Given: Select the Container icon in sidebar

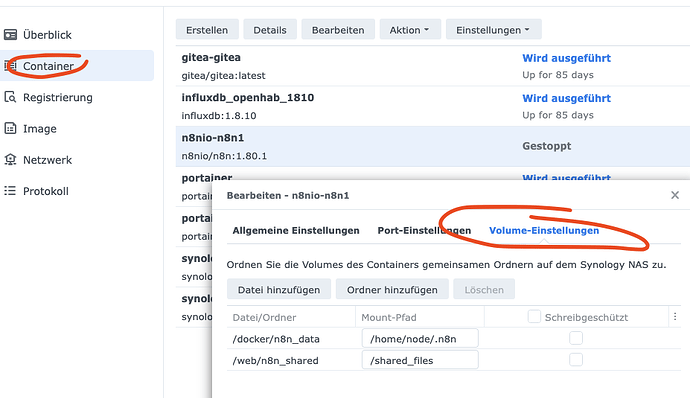Looking at the screenshot, I should (11, 66).
